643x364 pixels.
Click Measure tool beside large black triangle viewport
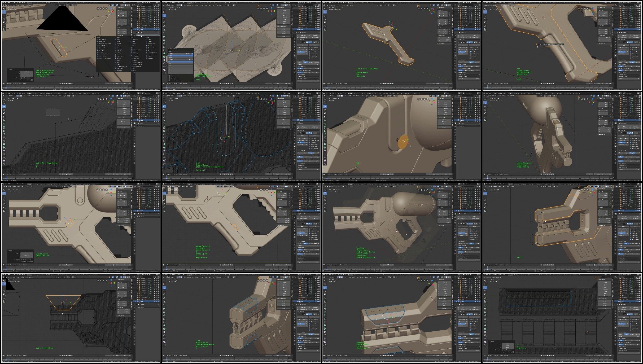pyautogui.click(x=4, y=29)
